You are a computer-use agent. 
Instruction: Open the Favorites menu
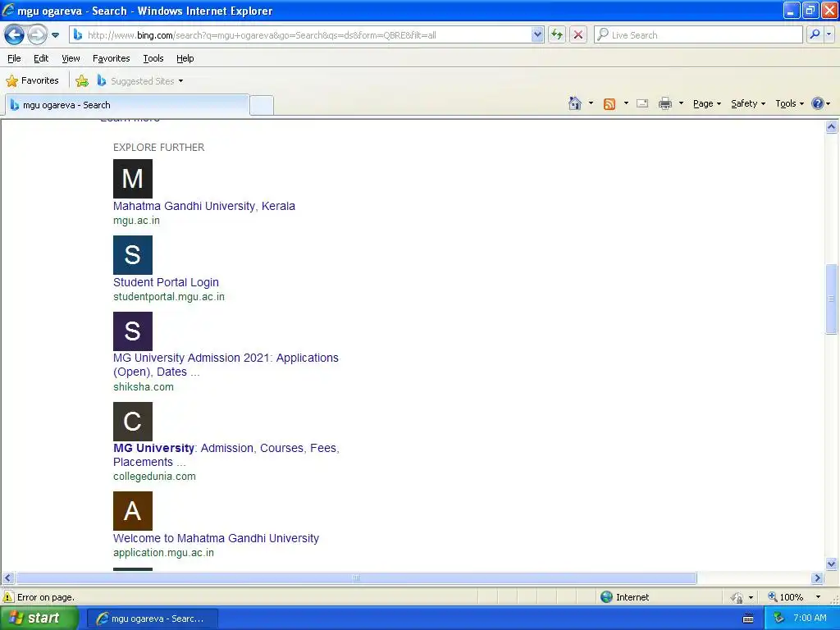[x=111, y=58]
